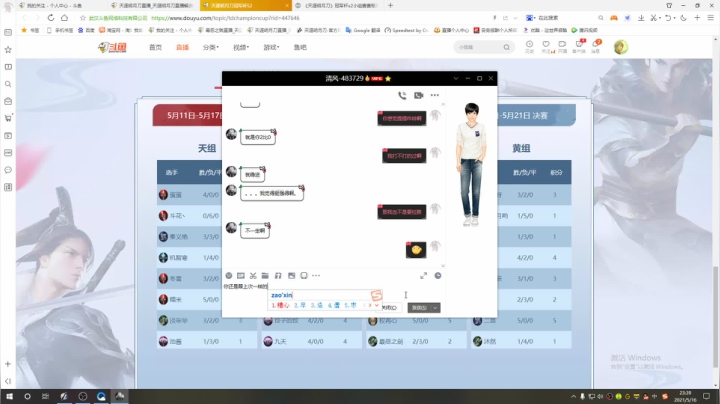Reload the browser page
The image size is (720, 404).
(x=51, y=17)
